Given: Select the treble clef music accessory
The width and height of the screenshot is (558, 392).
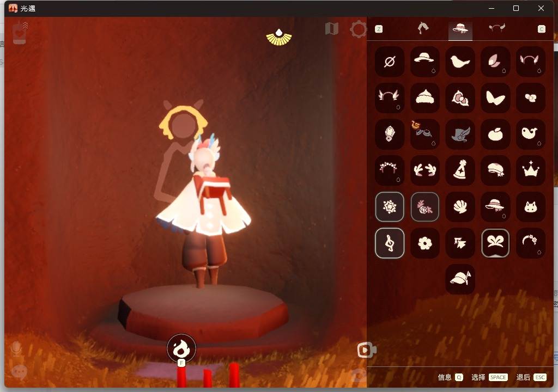Looking at the screenshot, I should pos(390,243).
